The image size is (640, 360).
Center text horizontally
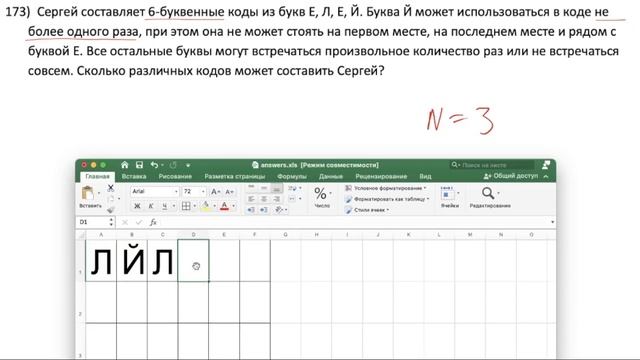264,199
